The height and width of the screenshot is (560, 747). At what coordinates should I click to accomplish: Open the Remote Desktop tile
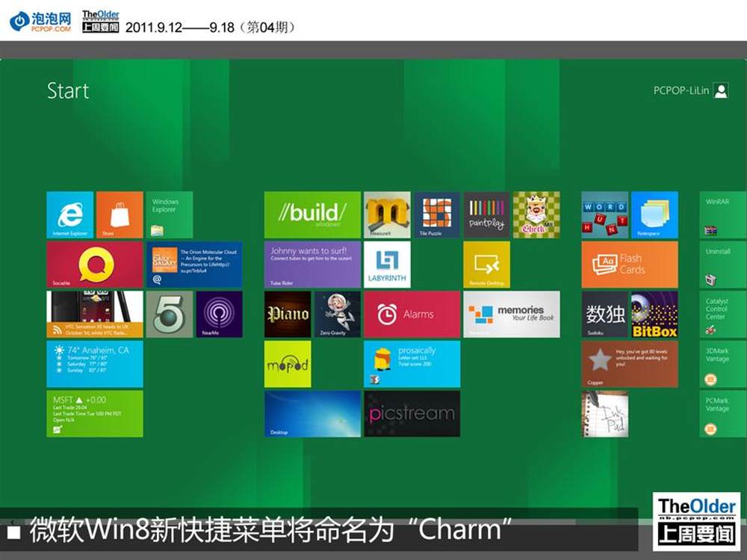click(486, 264)
